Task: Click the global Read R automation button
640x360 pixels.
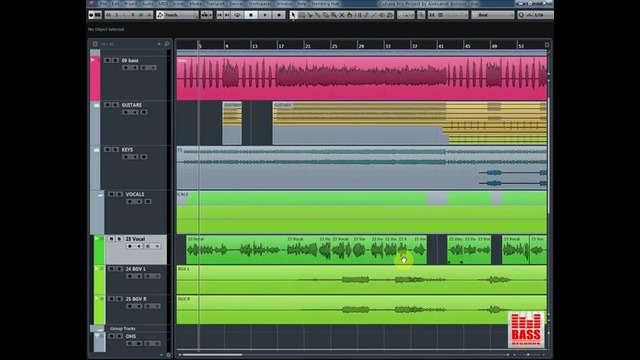Action: pos(133,15)
